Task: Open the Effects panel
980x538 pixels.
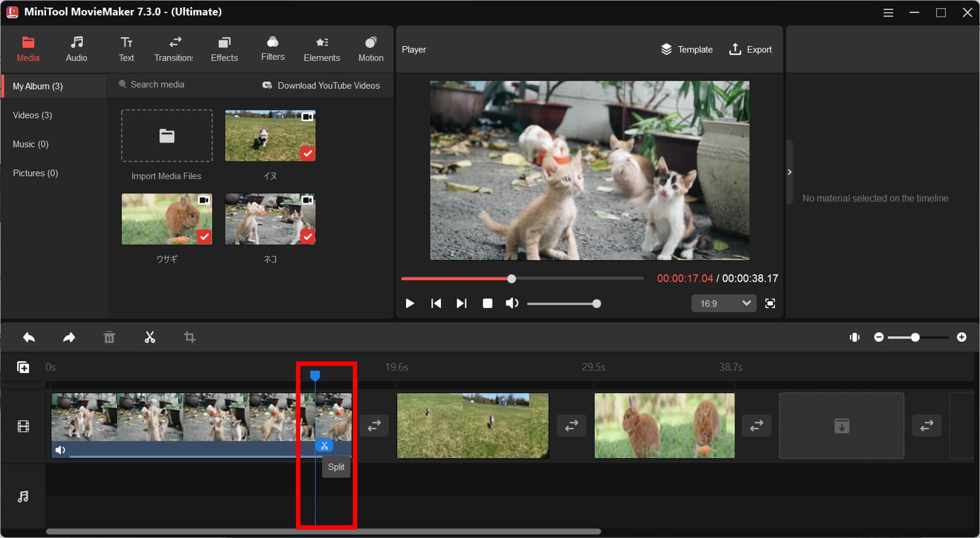Action: tap(223, 49)
